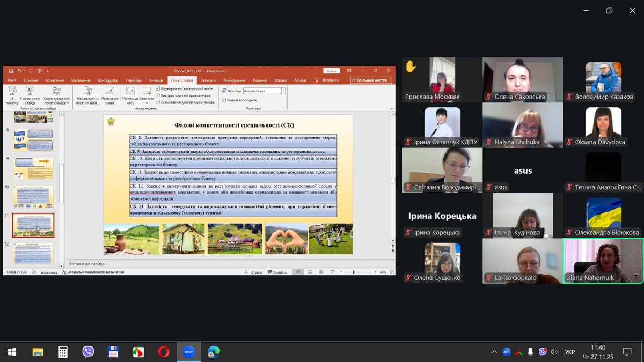
Task: Open the 'Рецензування' ribbon tab
Action: pos(234,80)
